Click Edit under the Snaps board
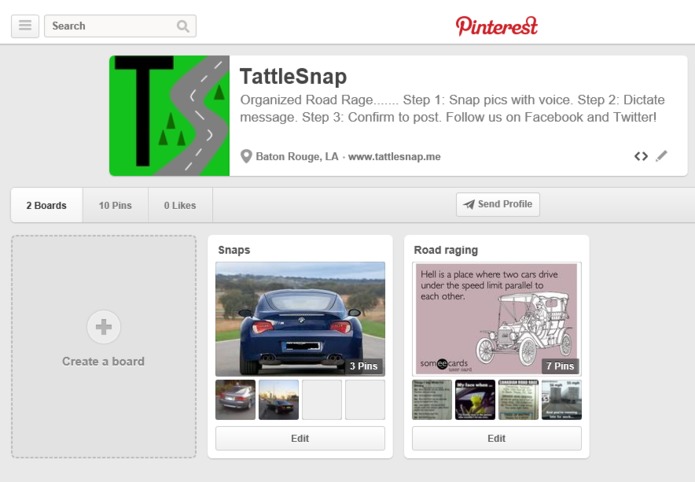The width and height of the screenshot is (695, 494). point(300,439)
